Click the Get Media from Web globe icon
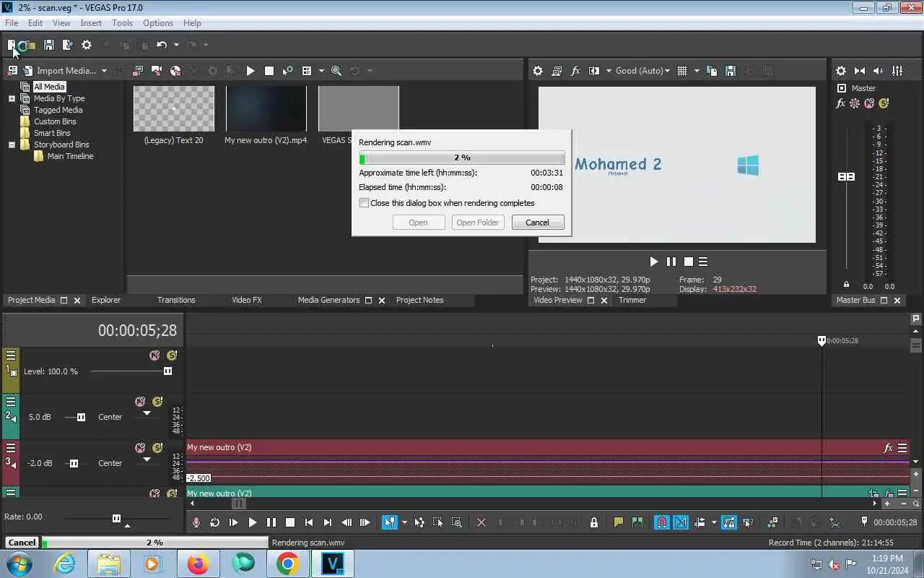 coord(175,71)
